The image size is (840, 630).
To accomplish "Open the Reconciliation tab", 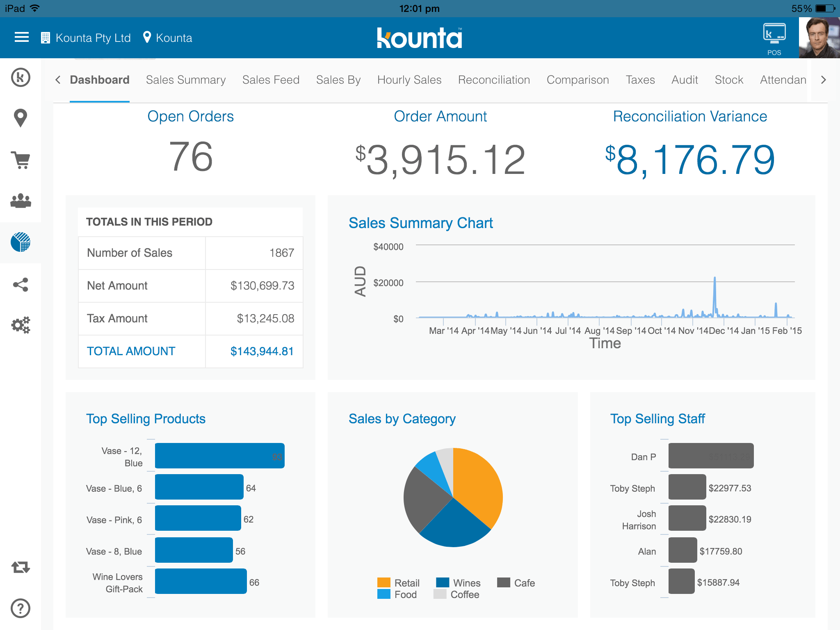I will (x=494, y=80).
